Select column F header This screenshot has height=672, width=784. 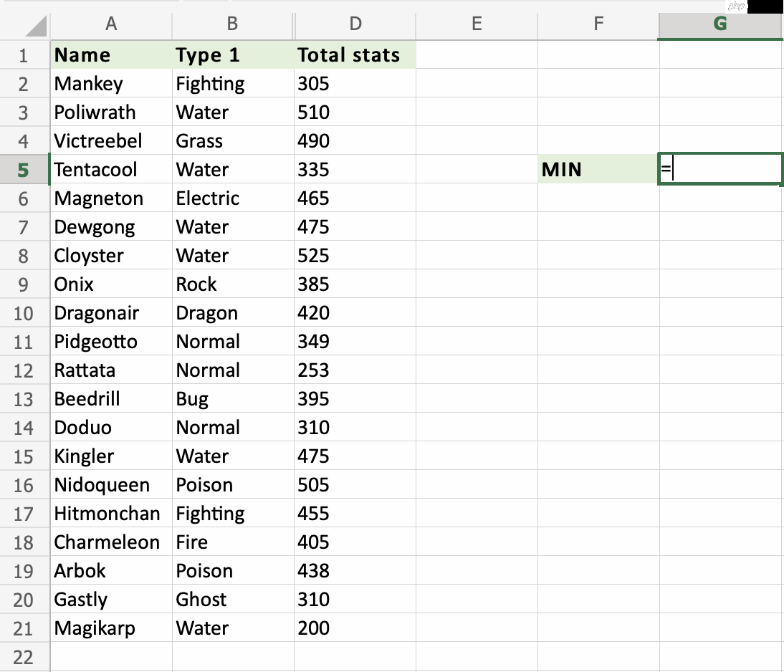point(598,24)
